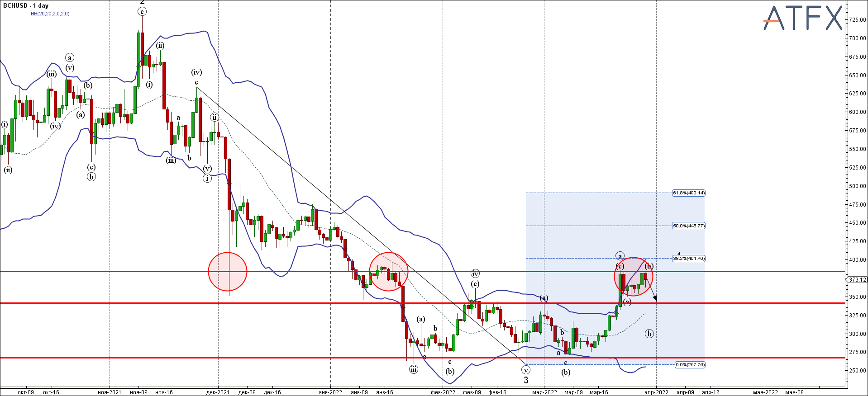Select the мар-16 date label

click(x=599, y=392)
